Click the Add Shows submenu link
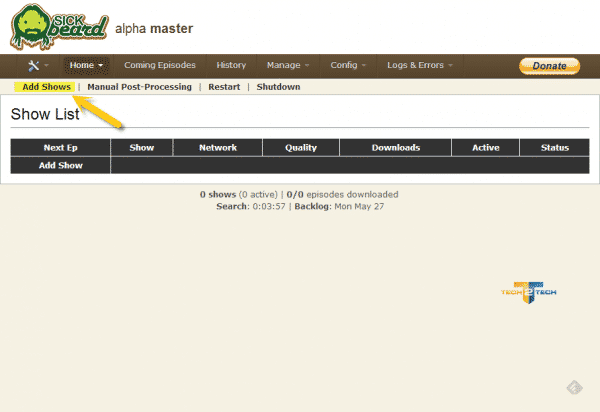Viewport: 600px width, 412px height. (46, 87)
